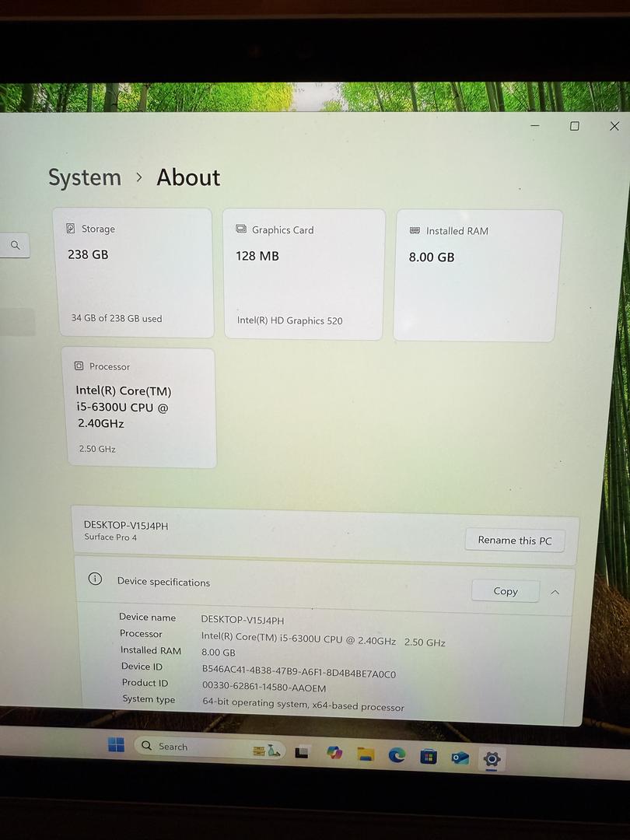
Task: Click the info icon beside Device specifications
Action: coord(95,579)
